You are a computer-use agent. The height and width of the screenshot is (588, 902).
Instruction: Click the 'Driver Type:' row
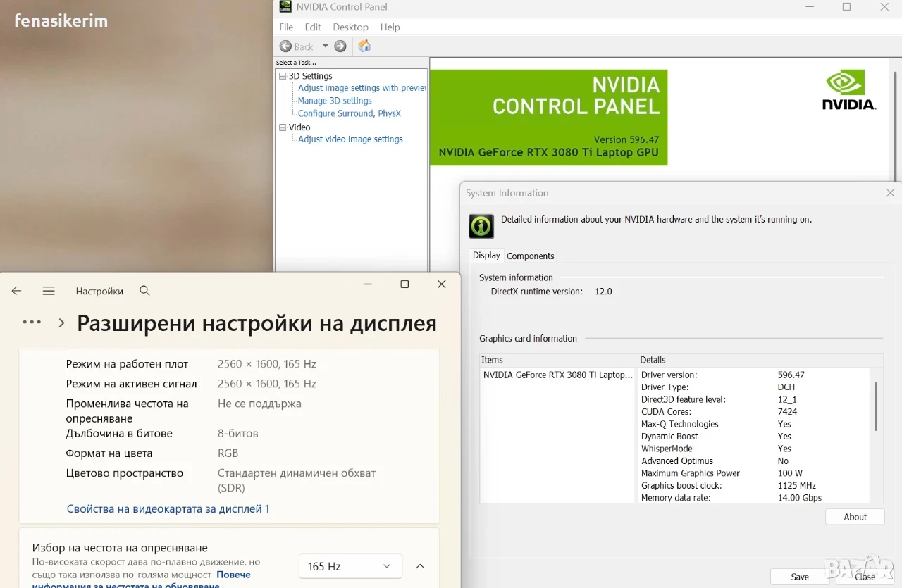click(x=754, y=387)
